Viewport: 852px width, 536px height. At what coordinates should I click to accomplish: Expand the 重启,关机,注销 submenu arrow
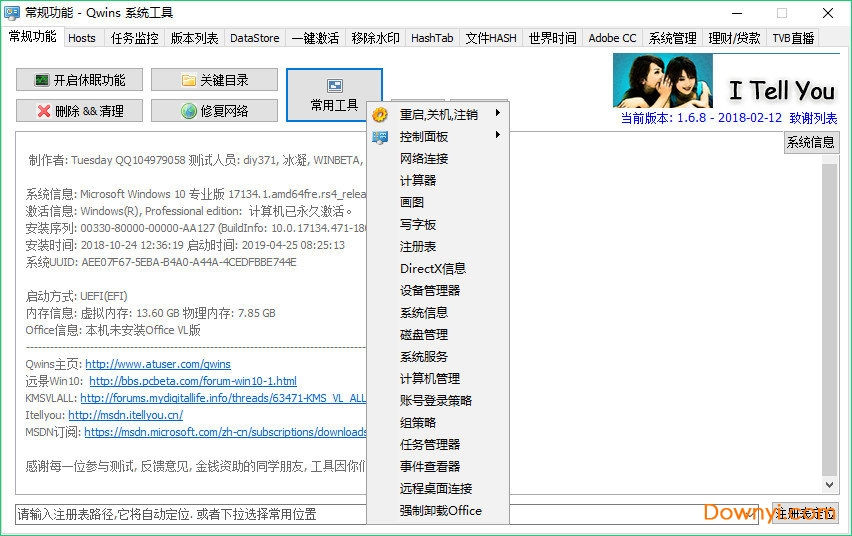pyautogui.click(x=497, y=113)
